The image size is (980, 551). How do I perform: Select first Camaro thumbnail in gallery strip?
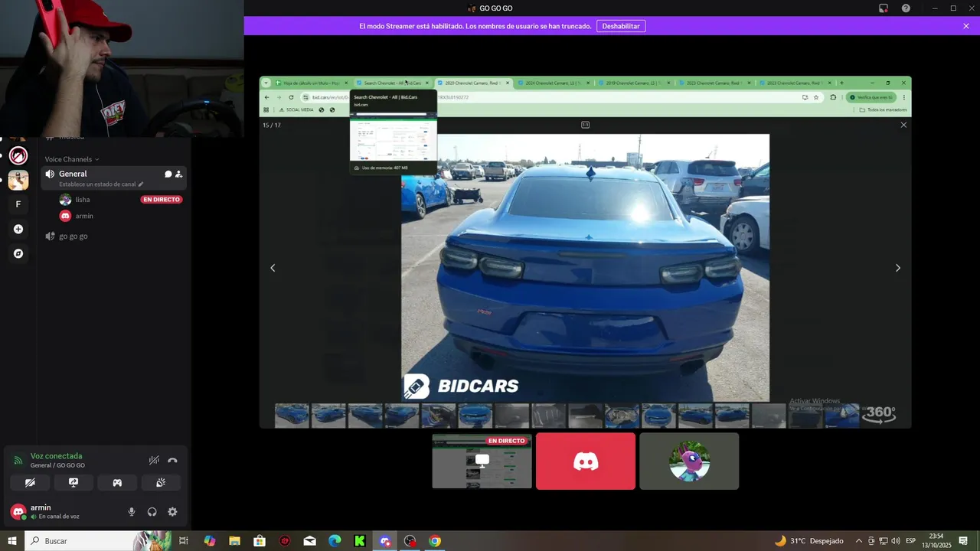[x=292, y=416]
